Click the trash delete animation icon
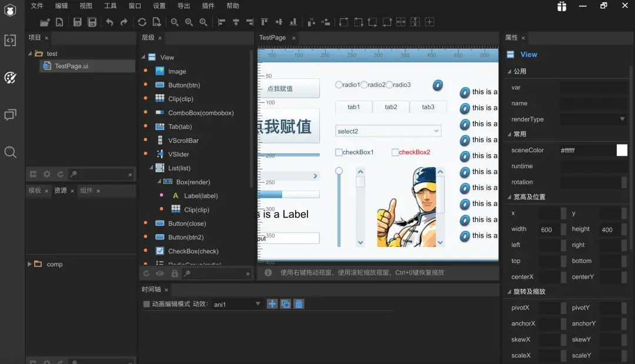Screen dimensions: 635x364 click(x=299, y=304)
